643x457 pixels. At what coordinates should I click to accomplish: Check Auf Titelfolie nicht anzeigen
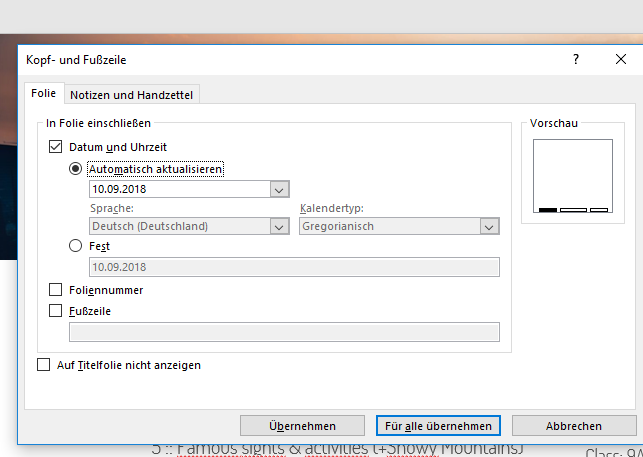click(x=43, y=365)
